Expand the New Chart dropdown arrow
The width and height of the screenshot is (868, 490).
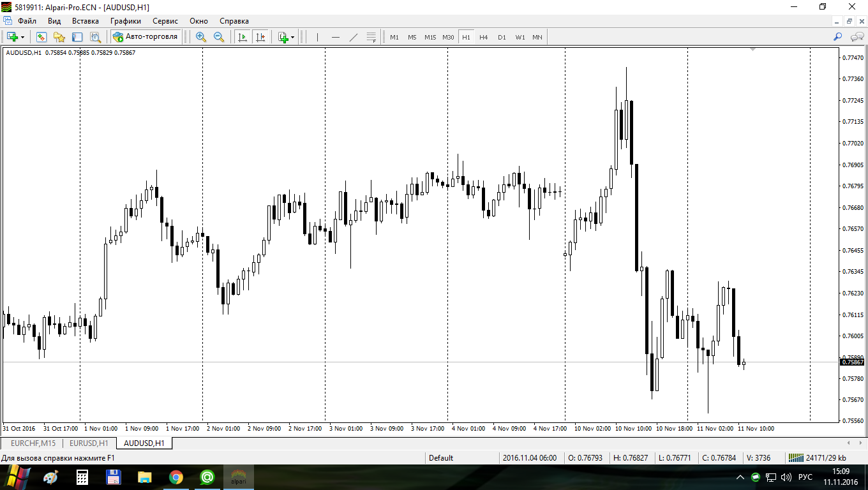pyautogui.click(x=23, y=37)
